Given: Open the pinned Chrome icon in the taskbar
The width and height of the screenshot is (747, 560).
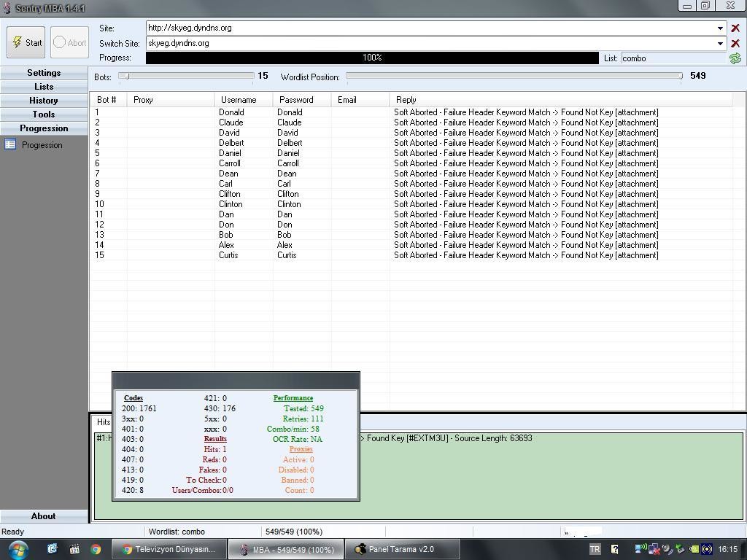Looking at the screenshot, I should (96, 549).
